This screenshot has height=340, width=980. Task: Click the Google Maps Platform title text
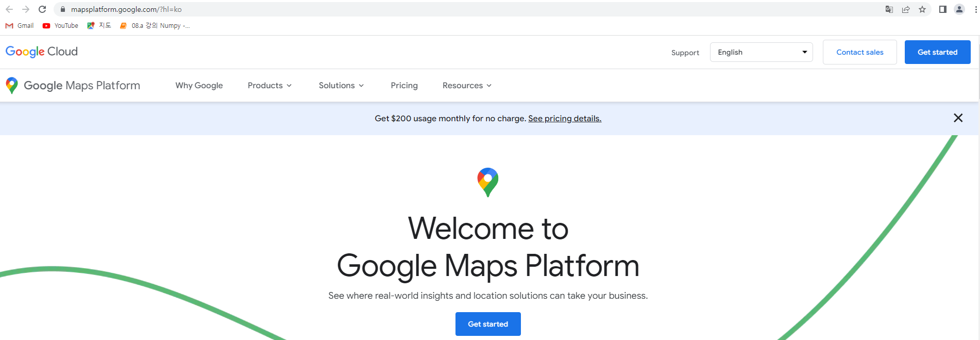(82, 86)
